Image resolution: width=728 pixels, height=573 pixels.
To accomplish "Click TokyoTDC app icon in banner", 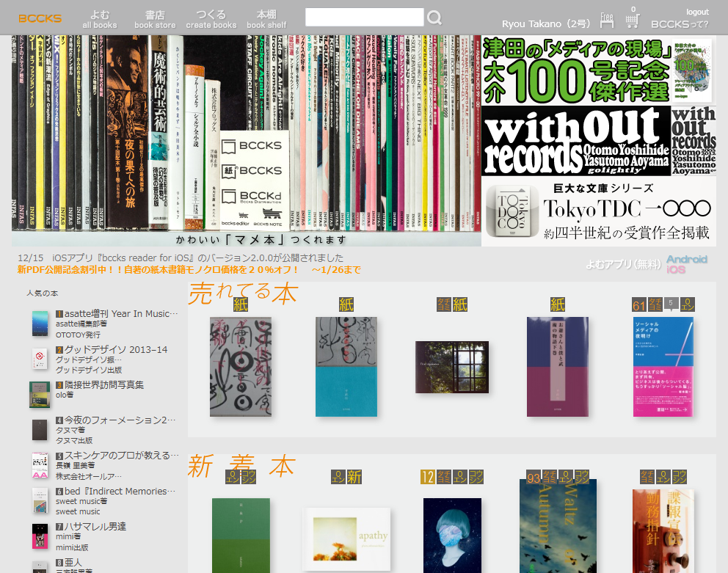I will tap(512, 211).
